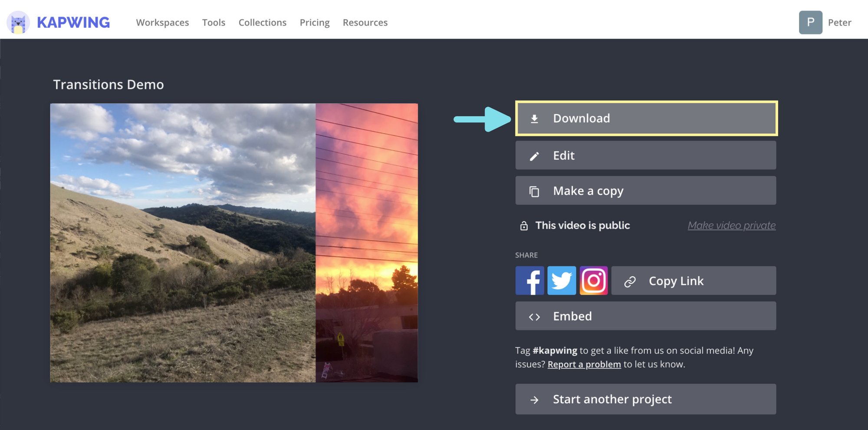The height and width of the screenshot is (430, 868).
Task: Toggle privacy with Make video private
Action: [731, 225]
